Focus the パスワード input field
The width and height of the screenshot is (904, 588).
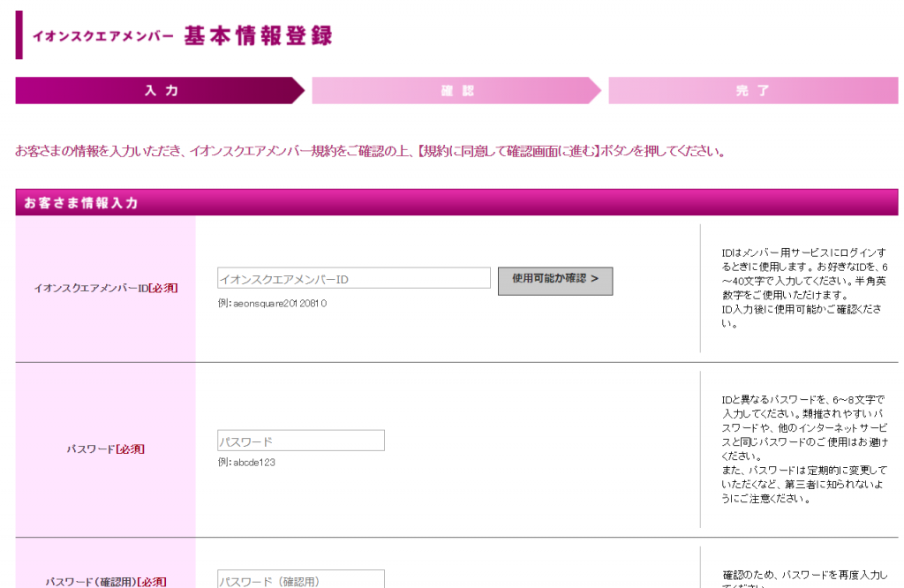[301, 441]
